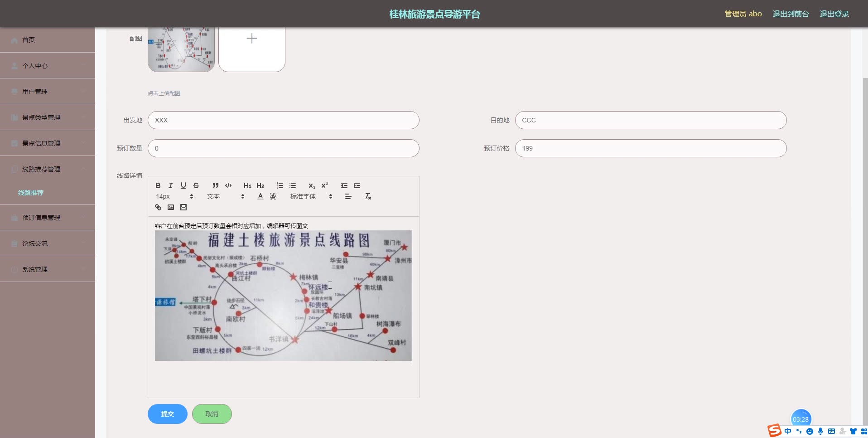Click the 提交 submit button
Screen dimensions: 868x438
coord(168,414)
